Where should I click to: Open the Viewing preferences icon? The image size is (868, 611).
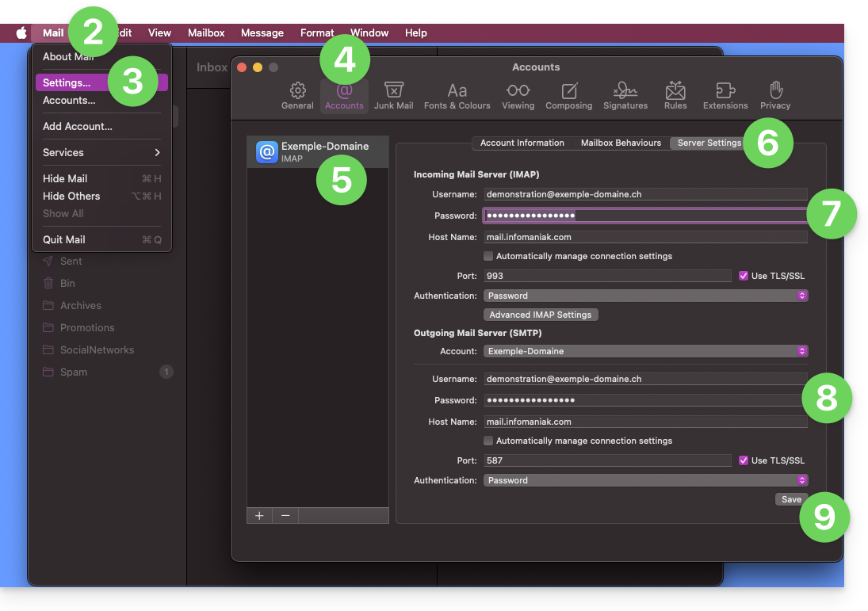518,96
